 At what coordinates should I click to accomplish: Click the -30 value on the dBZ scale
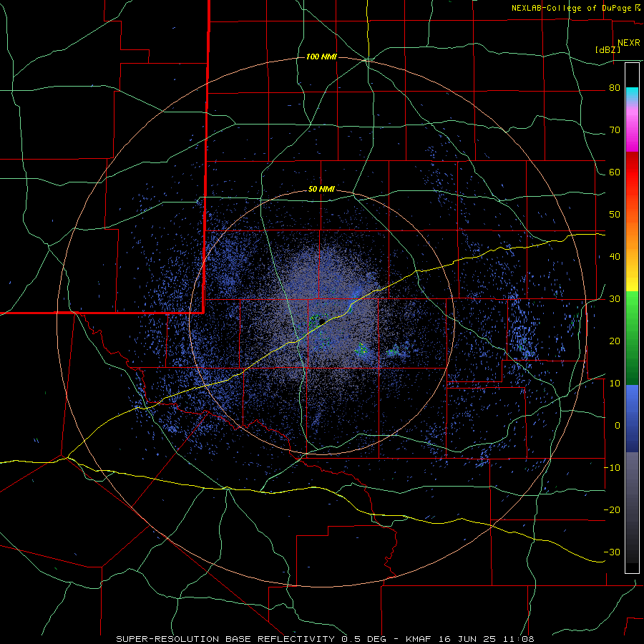click(612, 552)
